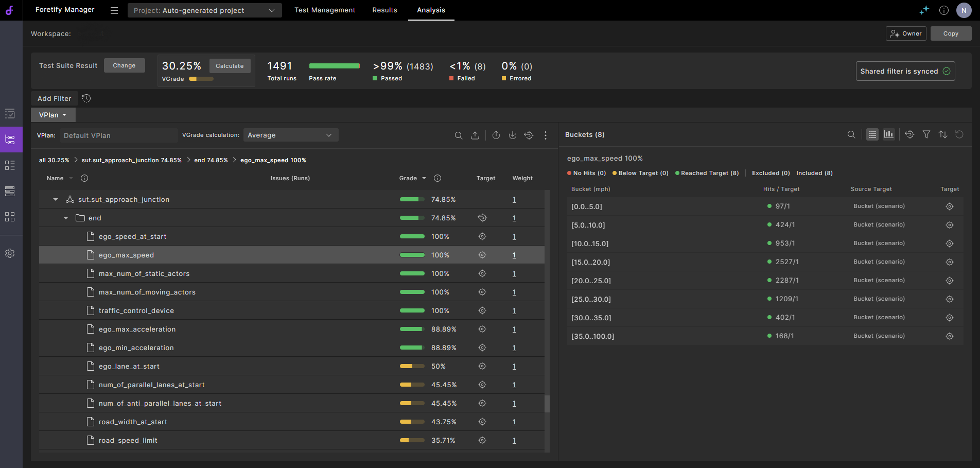Click the sort arrows icon in Buckets panel
980x468 pixels.
[x=942, y=134]
